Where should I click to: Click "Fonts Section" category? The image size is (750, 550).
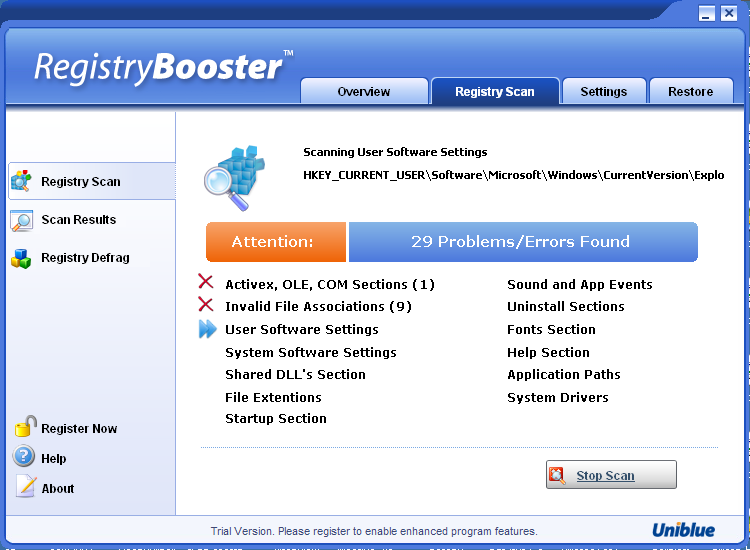click(x=551, y=330)
